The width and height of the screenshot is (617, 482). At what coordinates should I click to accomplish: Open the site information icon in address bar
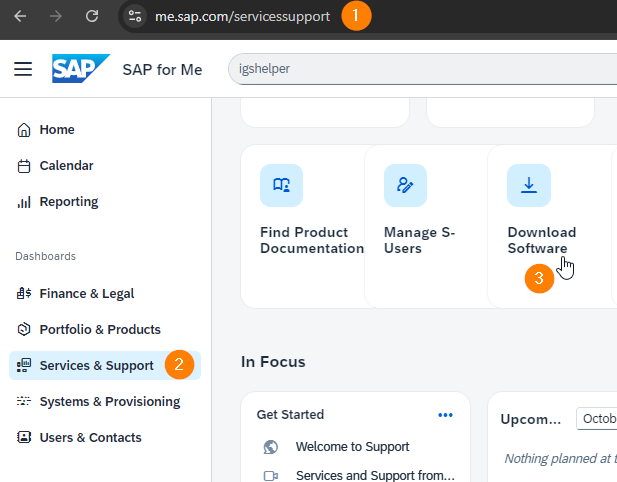click(x=135, y=16)
